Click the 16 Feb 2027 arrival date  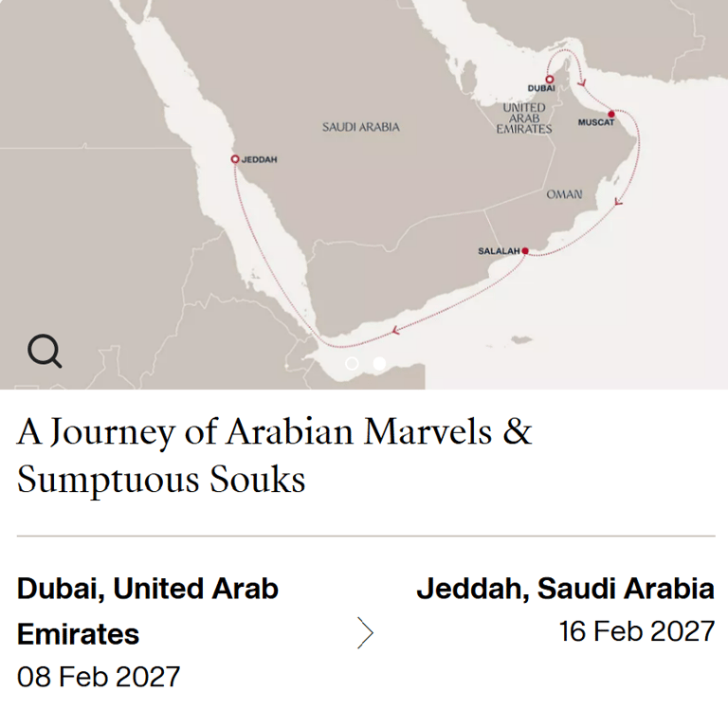[x=637, y=631]
